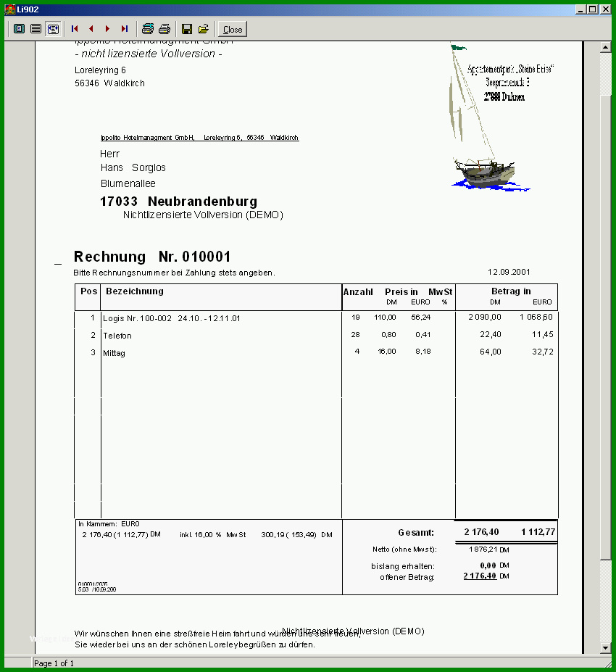Go to the next page

[x=107, y=29]
